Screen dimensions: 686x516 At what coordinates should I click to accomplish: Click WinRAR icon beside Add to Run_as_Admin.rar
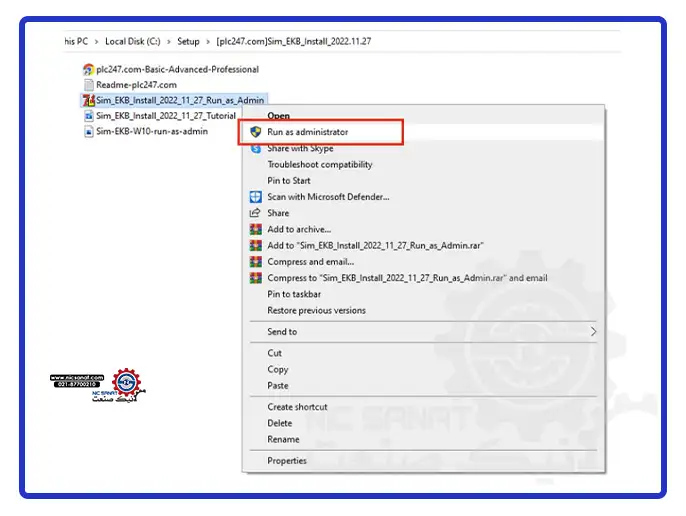pos(256,246)
